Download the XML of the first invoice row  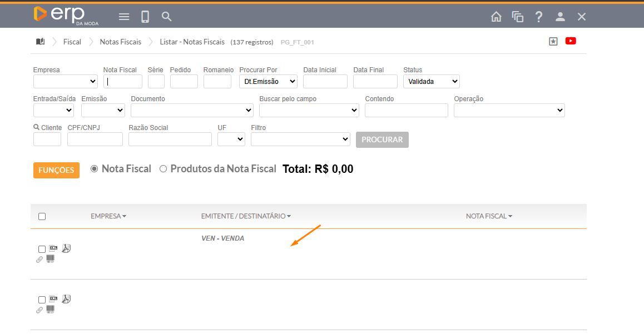54,248
